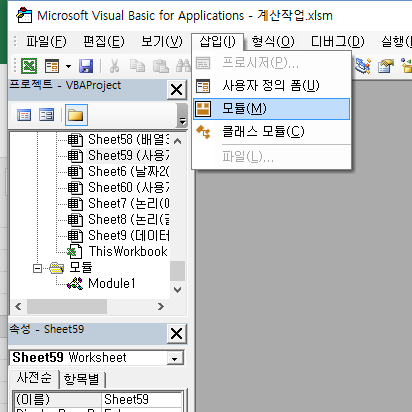Click the Cut scissors toolbar icon
This screenshot has width=412, height=412.
(114, 66)
